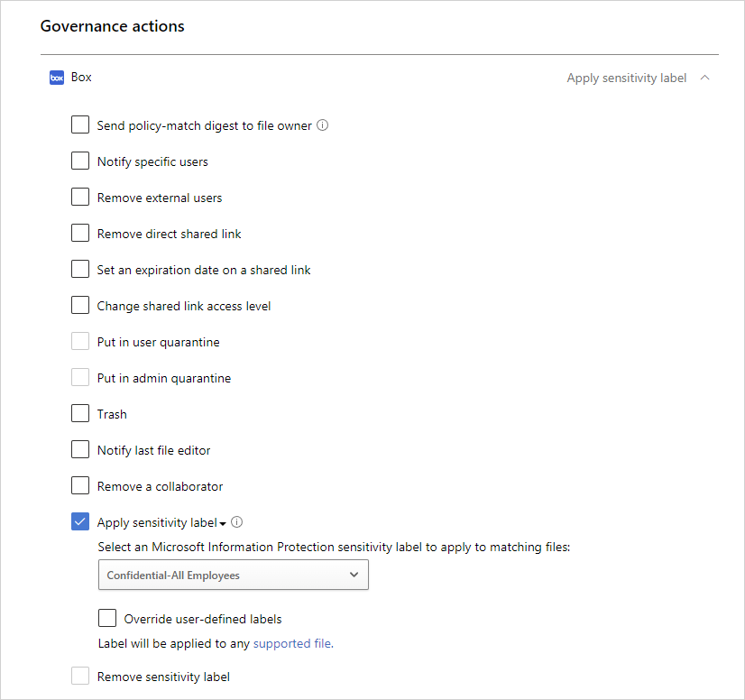Click the Apply sensitivity label summary text in the Box header
Image resolution: width=745 pixels, height=700 pixels.
click(x=627, y=78)
